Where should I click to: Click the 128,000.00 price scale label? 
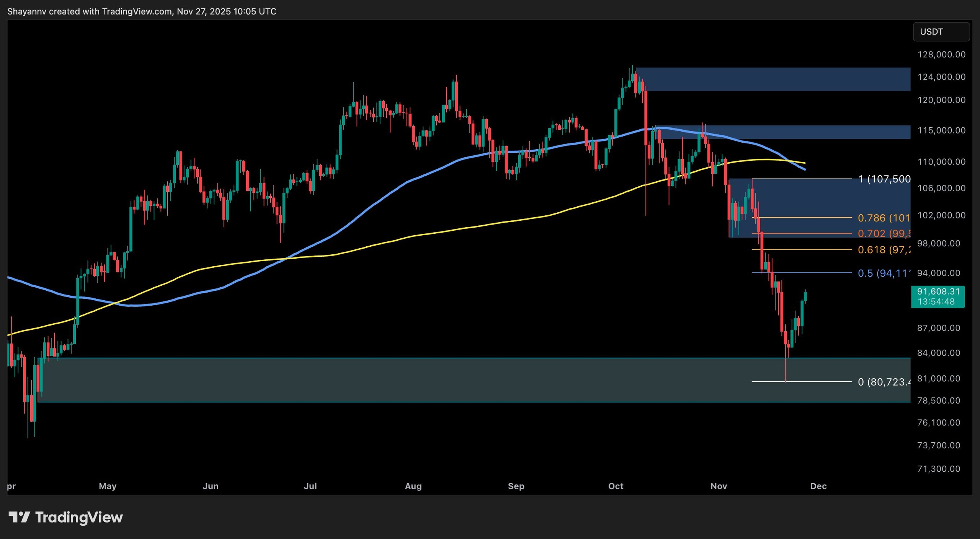point(942,54)
